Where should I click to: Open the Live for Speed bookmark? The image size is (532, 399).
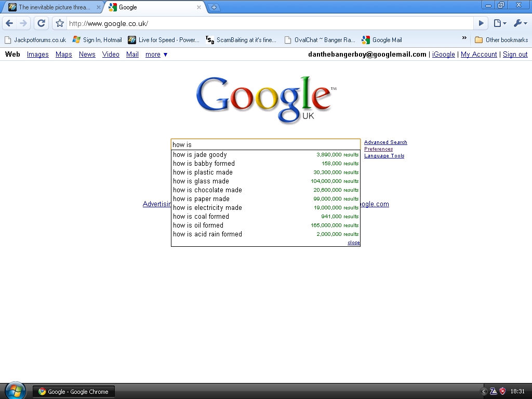pyautogui.click(x=164, y=40)
